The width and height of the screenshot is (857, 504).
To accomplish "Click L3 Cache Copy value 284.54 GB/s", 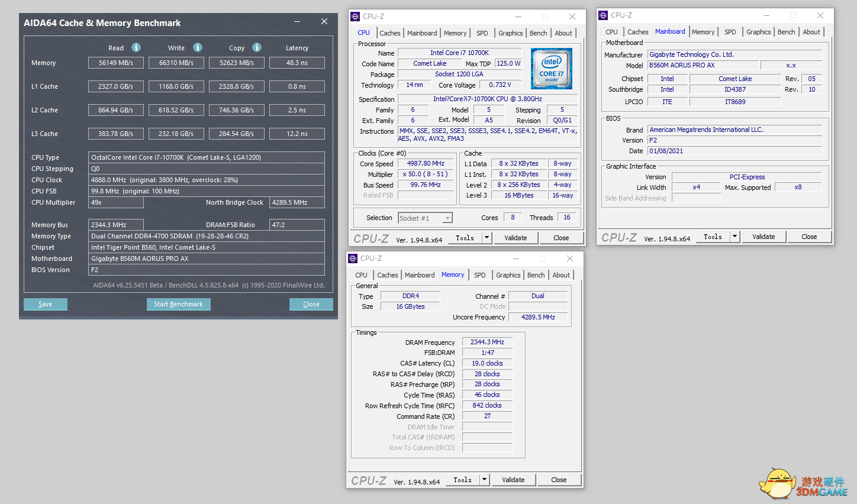I will click(237, 134).
